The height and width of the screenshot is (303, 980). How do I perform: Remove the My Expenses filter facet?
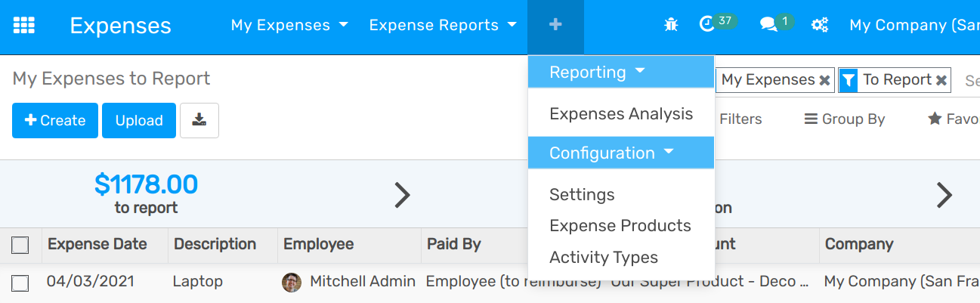824,80
